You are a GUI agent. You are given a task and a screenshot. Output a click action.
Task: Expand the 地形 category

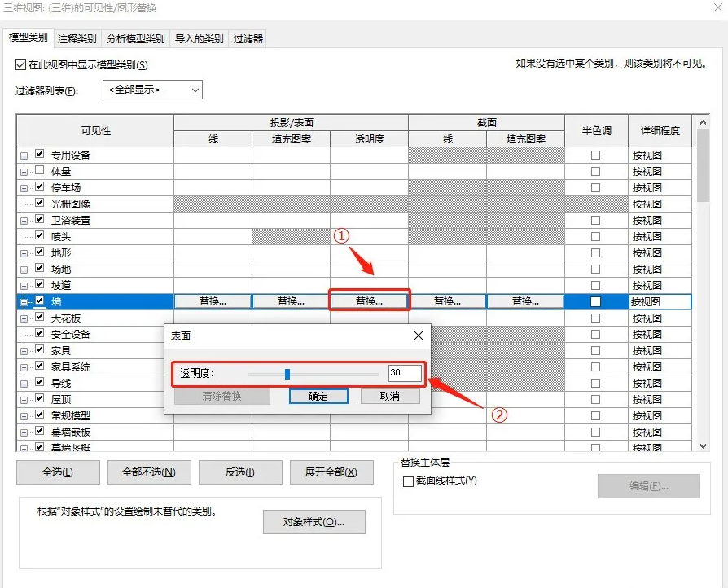24,253
